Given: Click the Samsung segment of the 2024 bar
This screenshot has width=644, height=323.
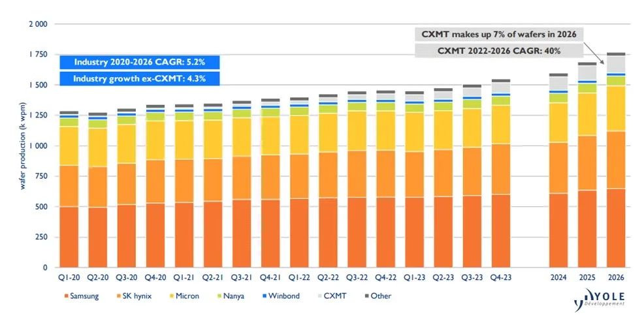Looking at the screenshot, I should coord(558,230).
